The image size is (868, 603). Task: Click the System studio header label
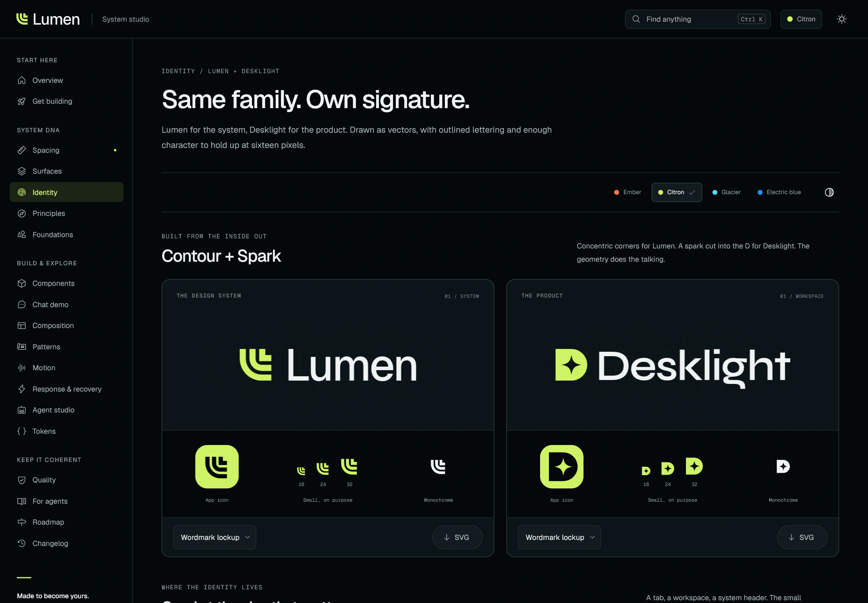[x=126, y=19]
